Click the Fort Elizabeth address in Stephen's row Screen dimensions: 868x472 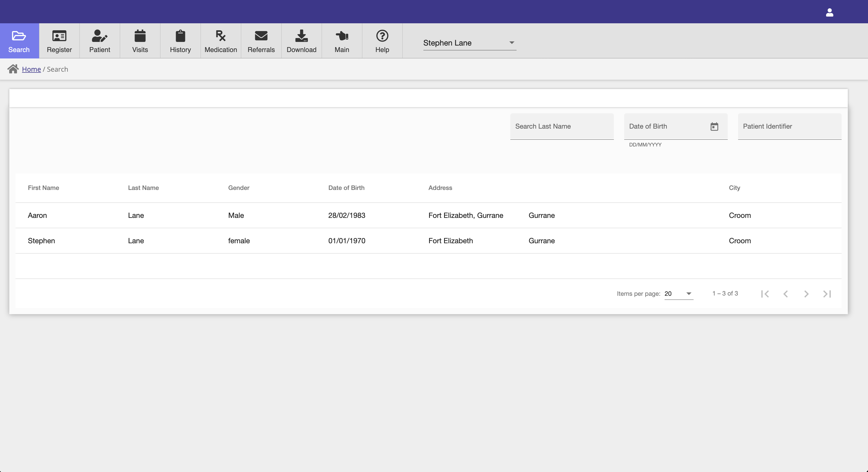click(x=451, y=241)
